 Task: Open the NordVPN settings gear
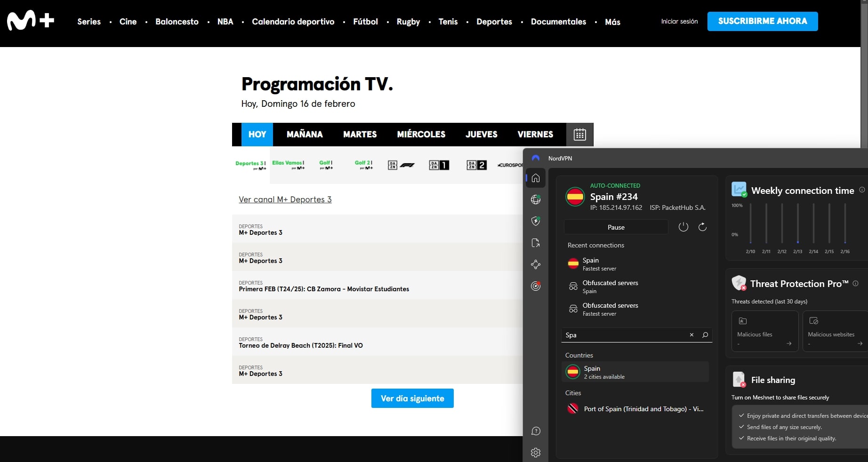(x=536, y=453)
